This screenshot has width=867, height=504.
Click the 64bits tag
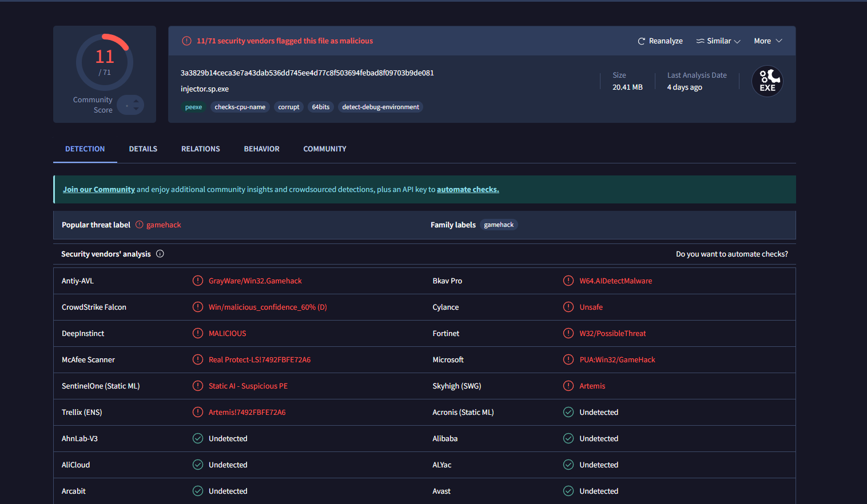click(x=321, y=107)
